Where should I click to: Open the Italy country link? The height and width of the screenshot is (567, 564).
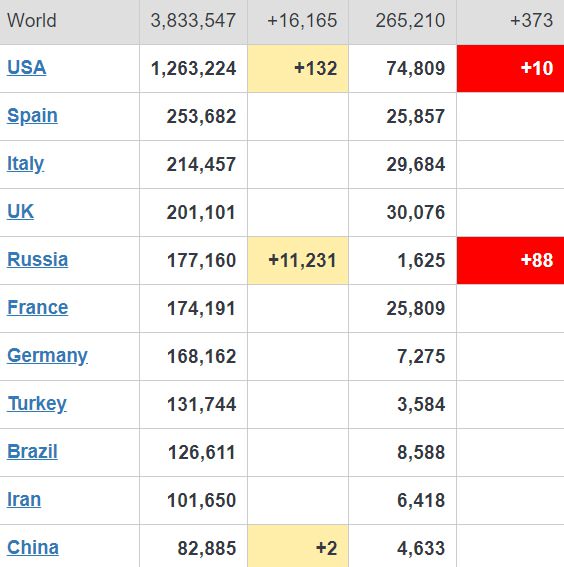pos(25,164)
